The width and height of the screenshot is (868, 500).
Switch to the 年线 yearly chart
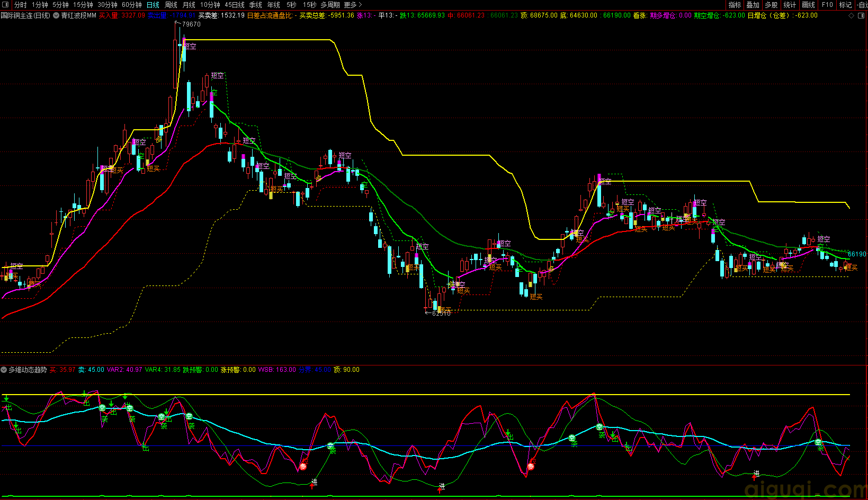click(274, 5)
